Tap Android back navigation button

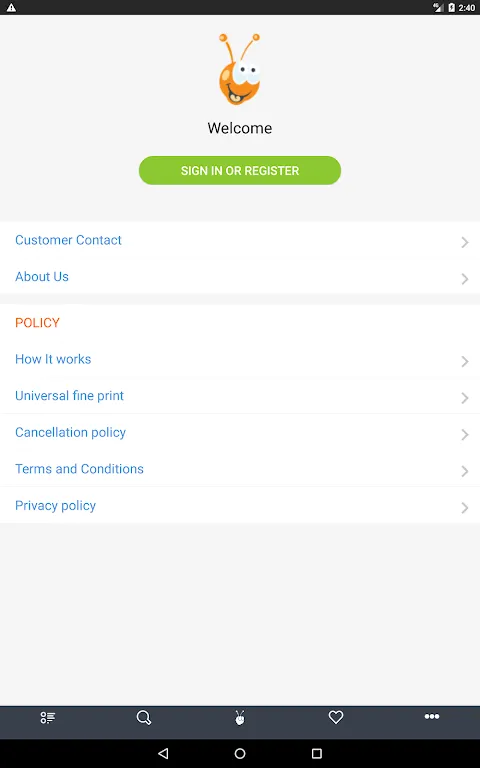point(163,753)
